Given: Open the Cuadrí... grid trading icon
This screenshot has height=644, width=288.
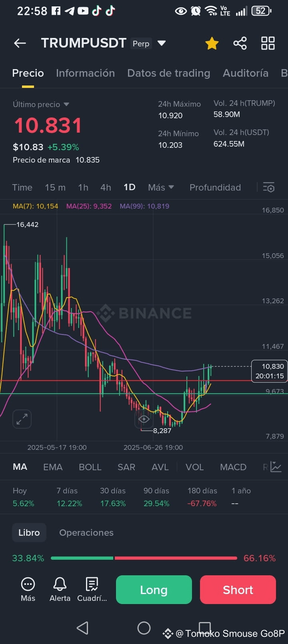Looking at the screenshot, I should tap(92, 589).
